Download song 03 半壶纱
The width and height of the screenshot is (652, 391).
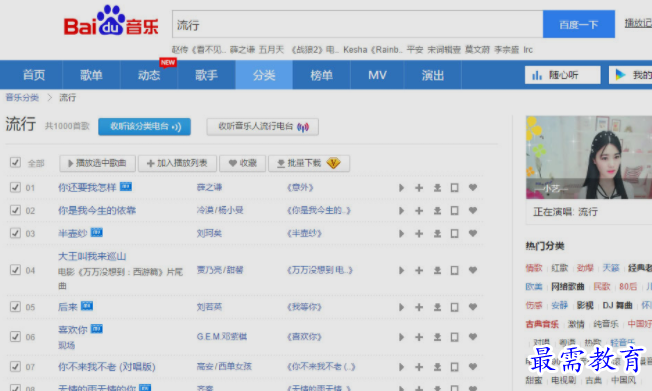coord(437,233)
